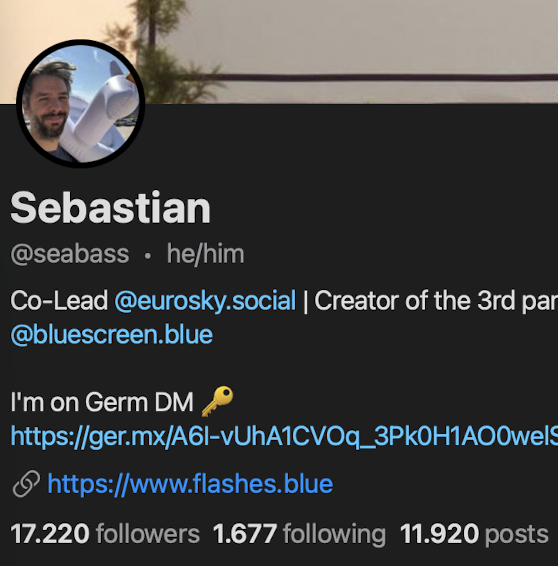
Task: Click the I'm on Germ DM text
Action: pos(102,402)
